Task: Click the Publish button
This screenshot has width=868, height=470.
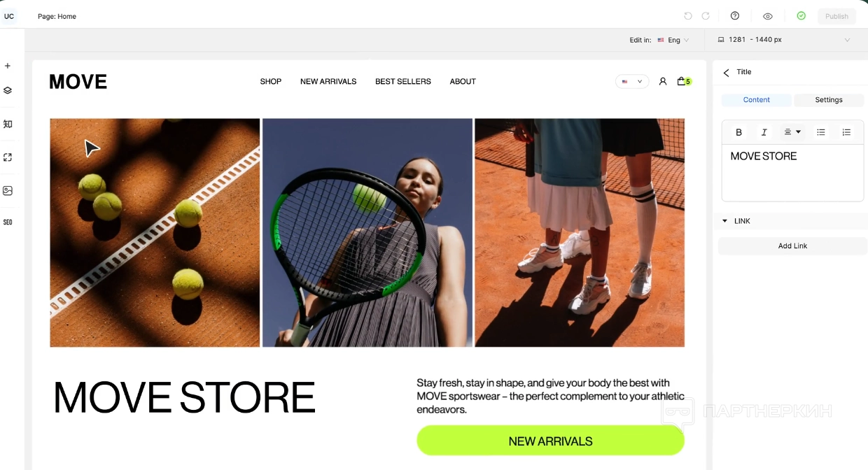Action: pos(836,16)
